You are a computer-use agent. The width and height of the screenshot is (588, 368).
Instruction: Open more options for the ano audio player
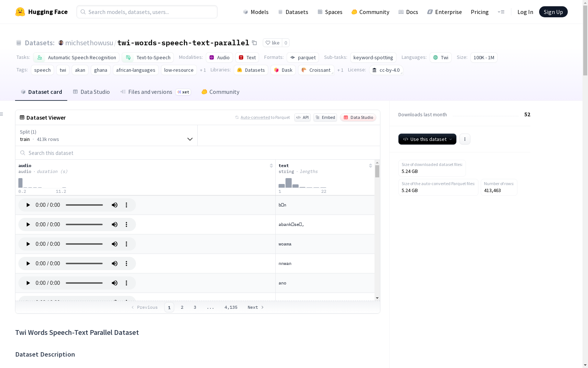tap(126, 283)
